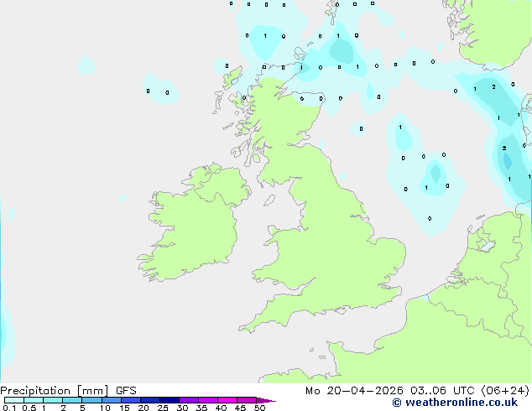Click the 30 to 35 mm legend swatch
The height and width of the screenshot is (411, 532).
coord(189,400)
